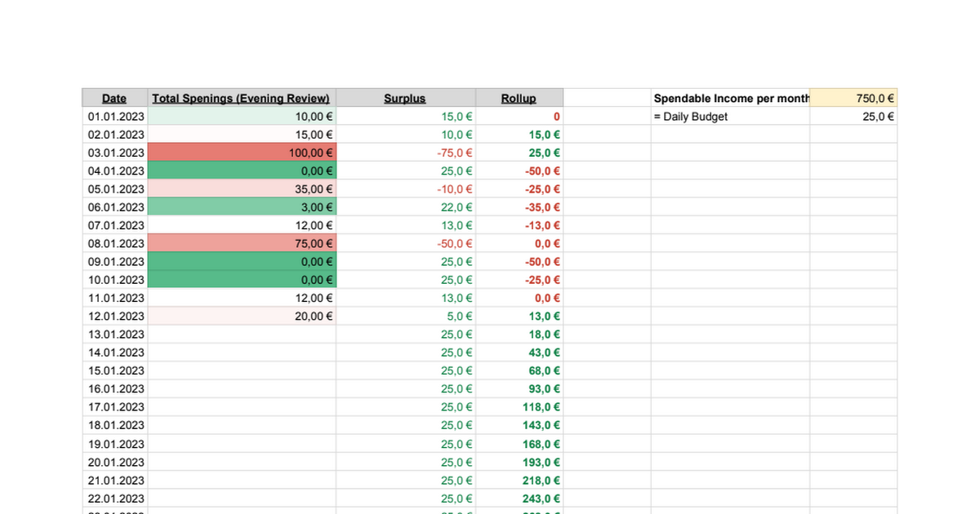Screen dimensions: 980x514
Task: Click date cell 12.01.2023
Action: coord(114,316)
